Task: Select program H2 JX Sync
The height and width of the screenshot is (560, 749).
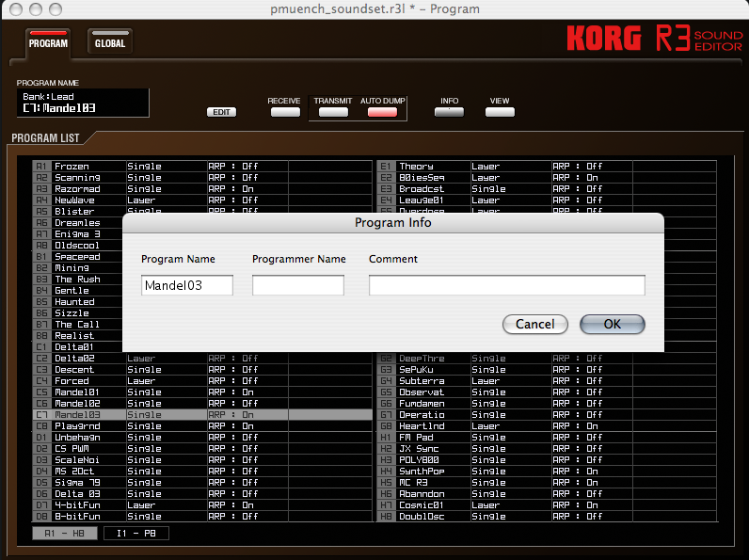Action: point(547,449)
